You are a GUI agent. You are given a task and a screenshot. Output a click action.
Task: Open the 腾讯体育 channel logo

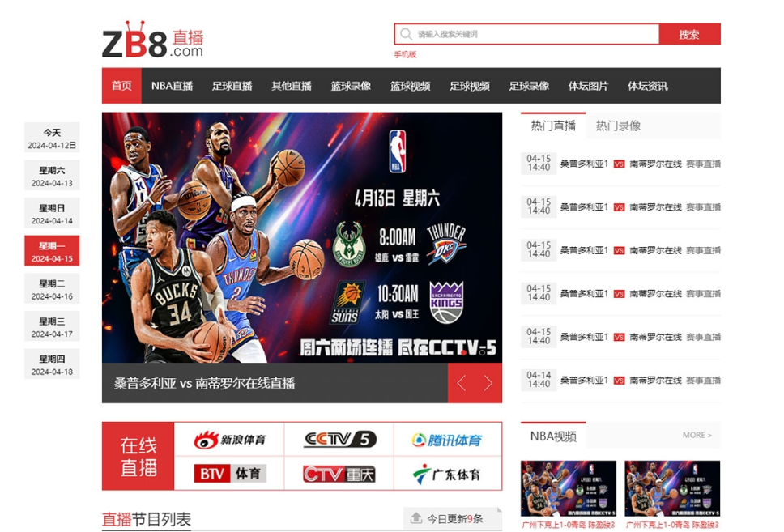pos(446,440)
